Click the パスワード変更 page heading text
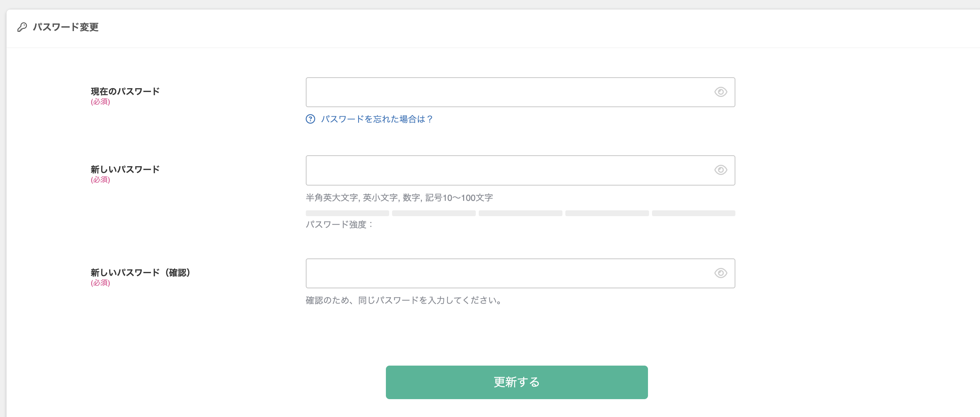Screen dimensions: 980x417 [66, 27]
